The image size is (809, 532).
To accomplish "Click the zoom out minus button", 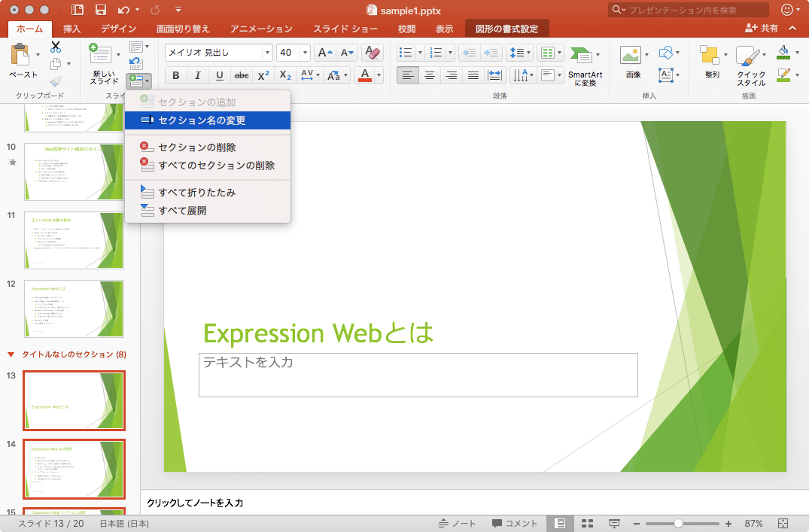I will coord(636,523).
